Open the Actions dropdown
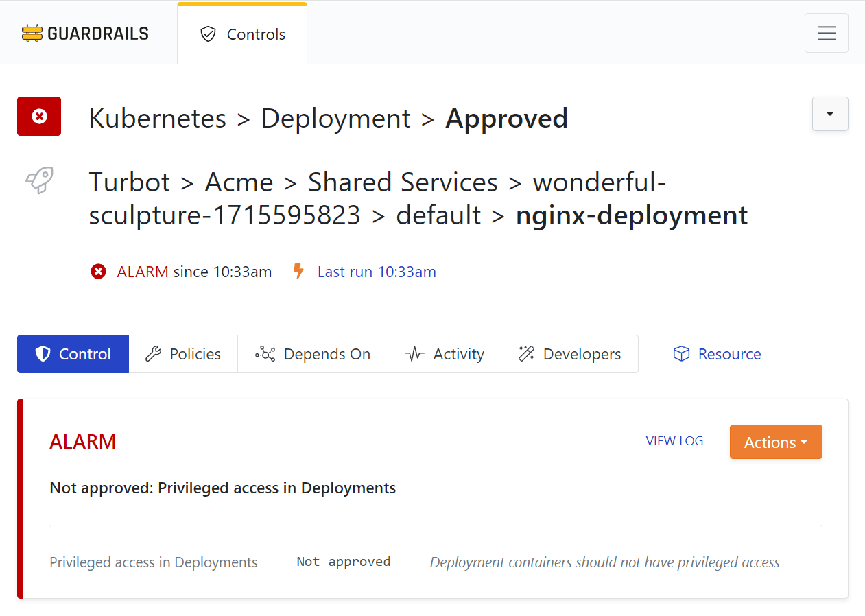The image size is (865, 616). (776, 442)
